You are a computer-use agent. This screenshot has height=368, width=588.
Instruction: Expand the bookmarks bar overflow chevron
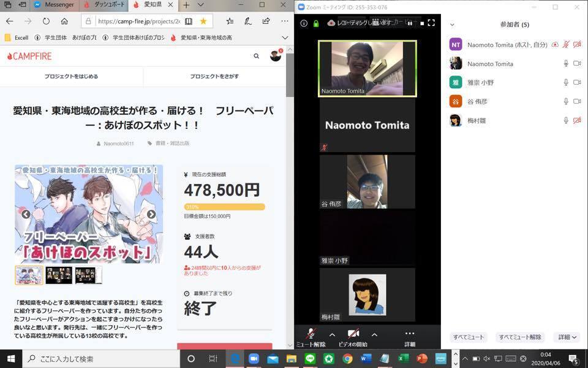click(x=284, y=37)
